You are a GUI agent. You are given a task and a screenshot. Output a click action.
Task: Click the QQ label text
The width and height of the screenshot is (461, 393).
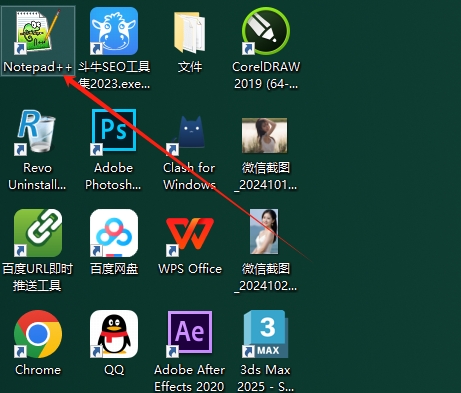114,370
